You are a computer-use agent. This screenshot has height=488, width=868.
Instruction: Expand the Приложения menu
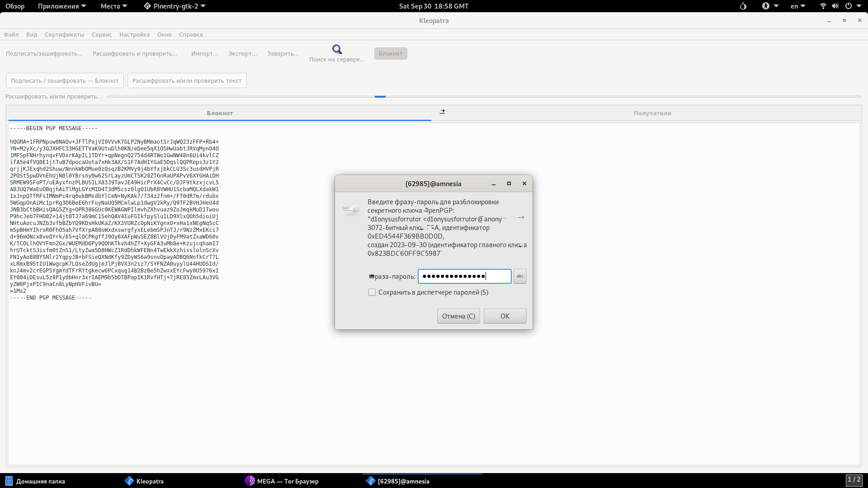pyautogui.click(x=61, y=6)
